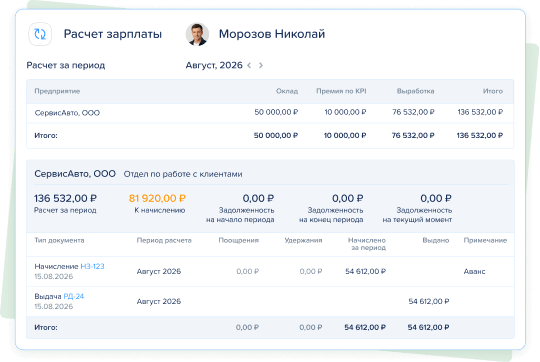Open document link НЗ-123

click(x=92, y=266)
